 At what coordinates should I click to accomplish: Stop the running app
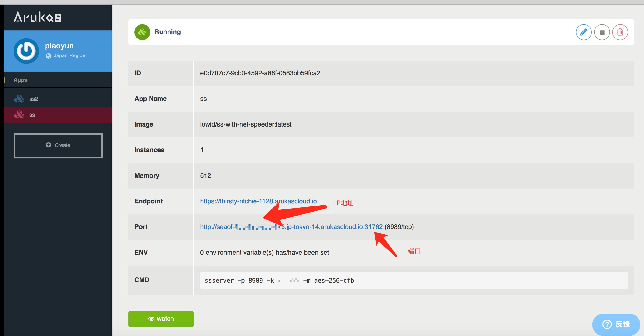[x=602, y=32]
